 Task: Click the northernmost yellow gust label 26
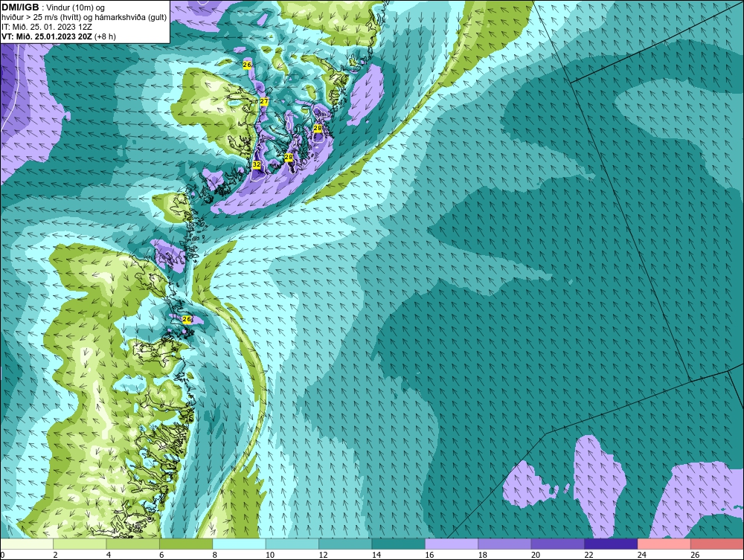247,65
